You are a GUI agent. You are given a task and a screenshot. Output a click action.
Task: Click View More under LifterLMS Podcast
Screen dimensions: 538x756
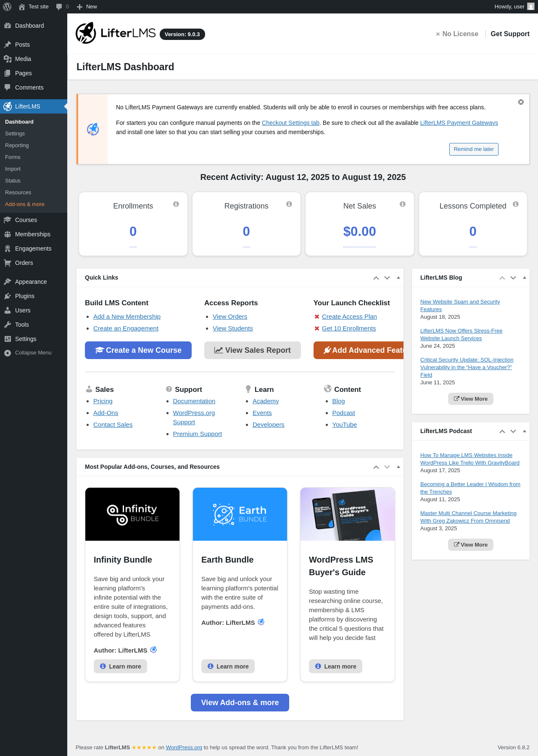tap(471, 545)
